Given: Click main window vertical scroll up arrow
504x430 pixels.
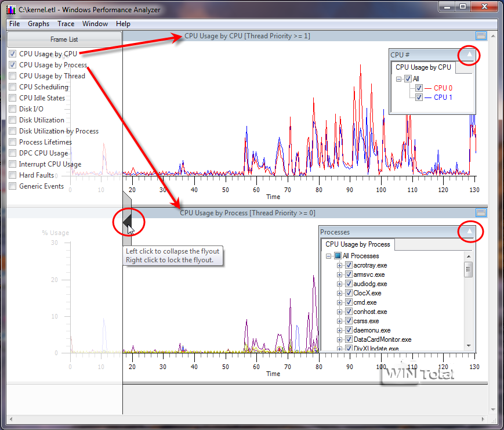Looking at the screenshot, I should 493,36.
